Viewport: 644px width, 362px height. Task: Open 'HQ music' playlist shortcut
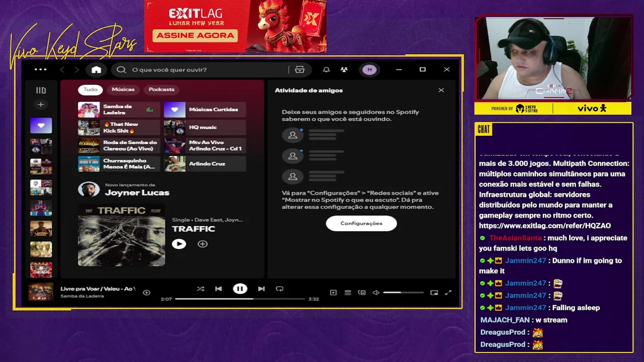point(205,128)
